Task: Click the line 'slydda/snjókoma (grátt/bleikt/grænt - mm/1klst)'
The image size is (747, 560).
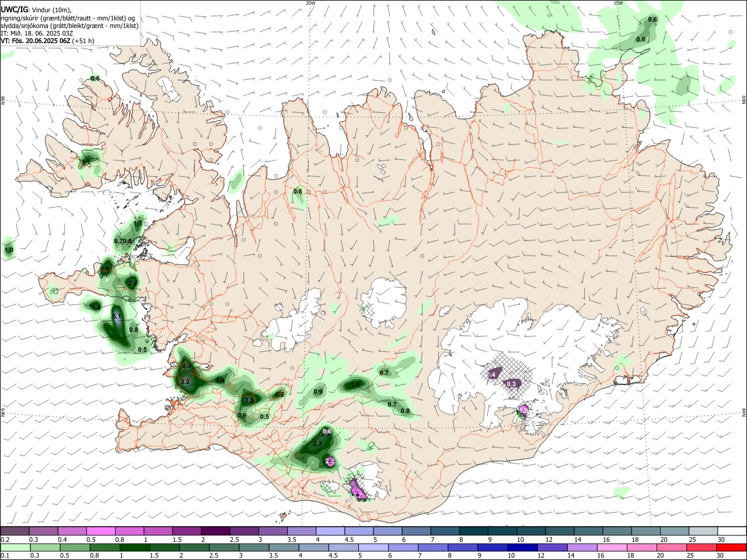Action: [69, 26]
